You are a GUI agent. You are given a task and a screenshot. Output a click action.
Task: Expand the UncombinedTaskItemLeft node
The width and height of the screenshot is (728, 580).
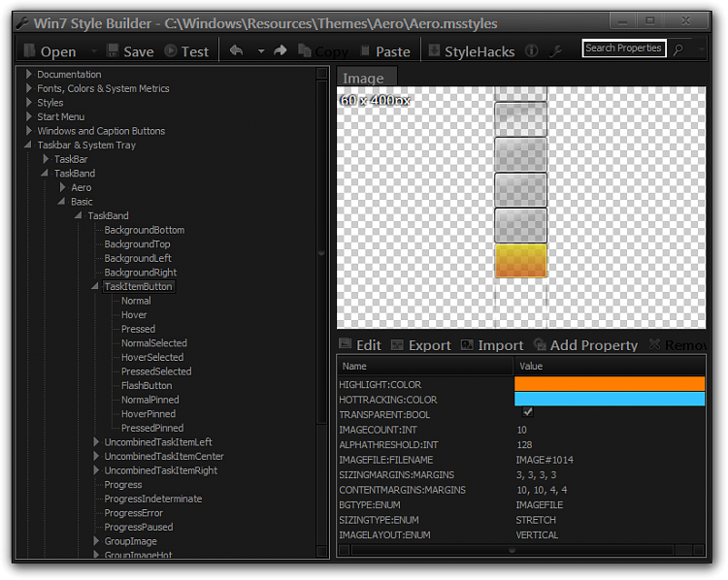96,441
